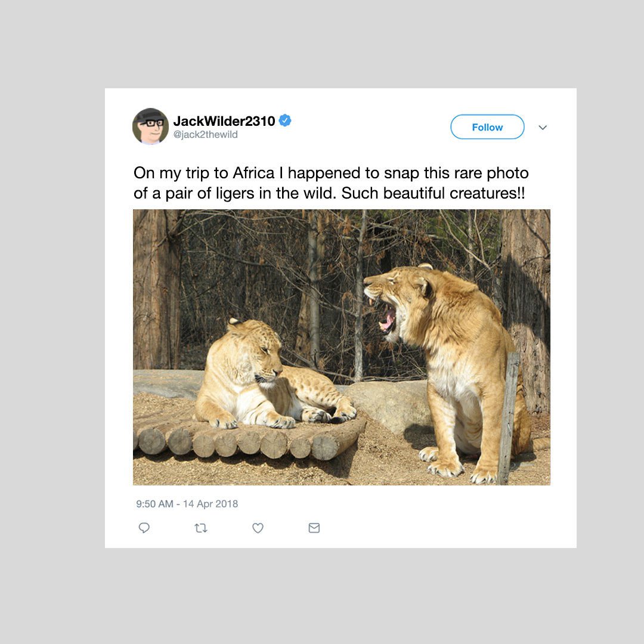This screenshot has height=644, width=644.
Task: Click the blue verified badge
Action: (285, 120)
